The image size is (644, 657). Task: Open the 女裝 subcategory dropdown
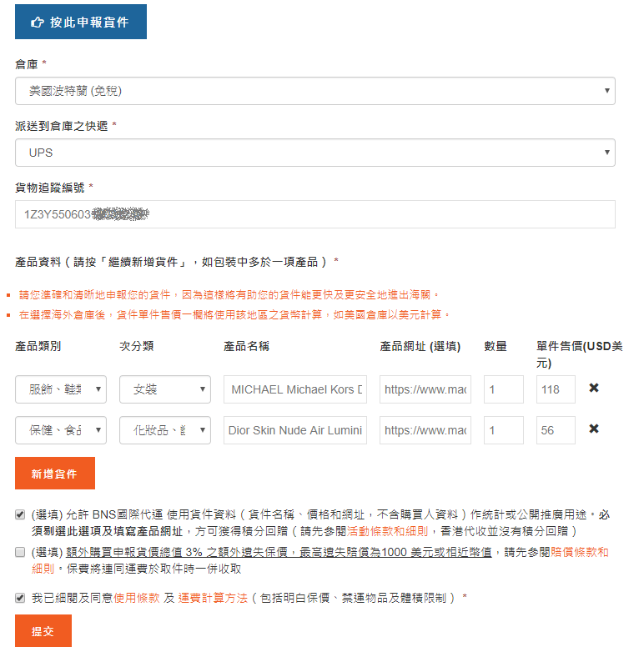click(164, 389)
